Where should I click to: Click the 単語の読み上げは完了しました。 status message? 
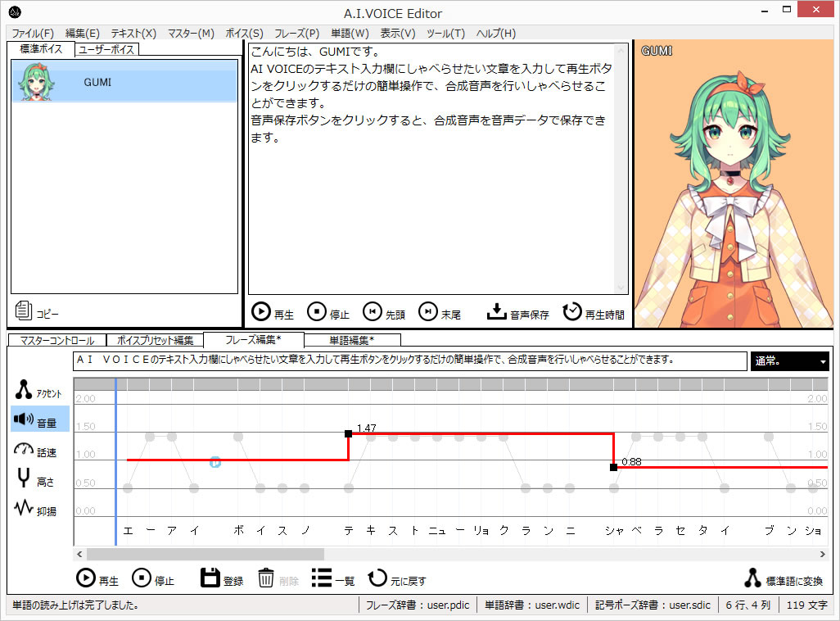pos(75,605)
